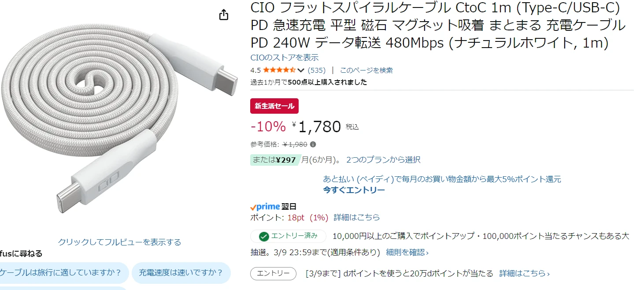The image size is (644, 290).
Task: Open the (535) reviews link
Action: [316, 70]
